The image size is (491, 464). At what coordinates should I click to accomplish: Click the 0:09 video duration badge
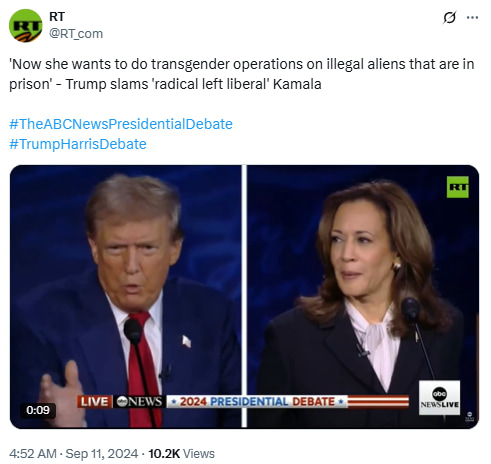pyautogui.click(x=38, y=410)
